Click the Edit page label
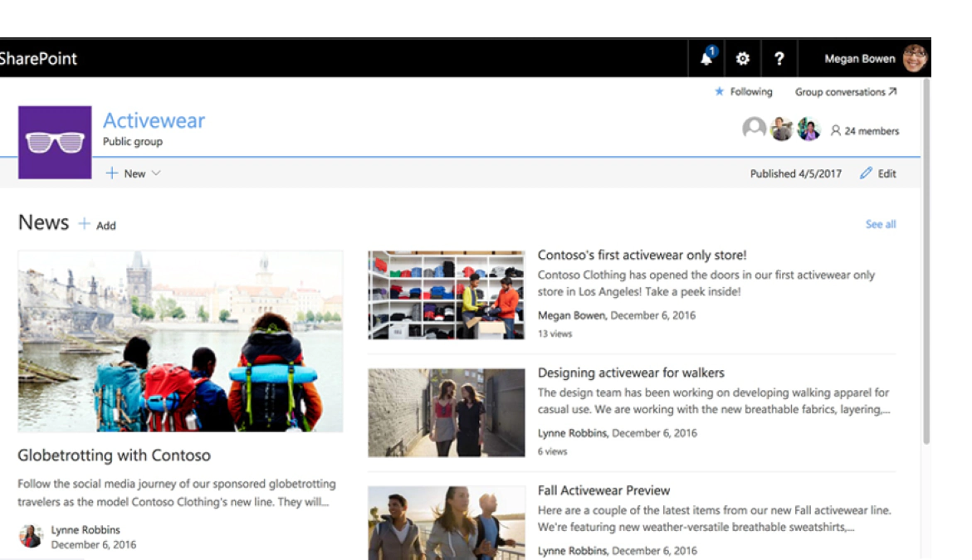 point(887,174)
